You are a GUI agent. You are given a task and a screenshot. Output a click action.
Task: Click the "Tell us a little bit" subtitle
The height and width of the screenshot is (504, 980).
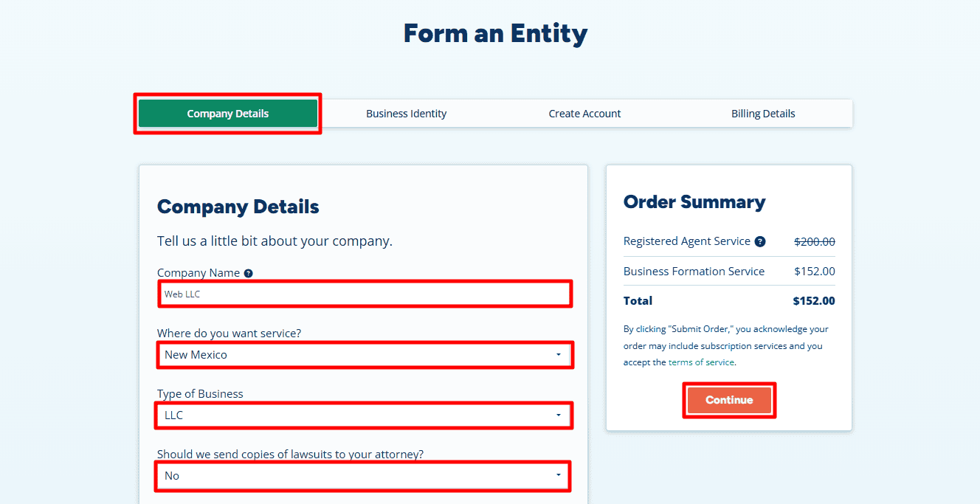[x=275, y=241]
